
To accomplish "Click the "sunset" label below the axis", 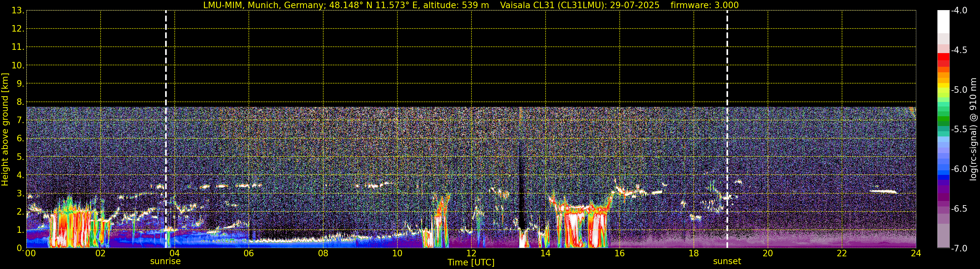I will (x=727, y=262).
